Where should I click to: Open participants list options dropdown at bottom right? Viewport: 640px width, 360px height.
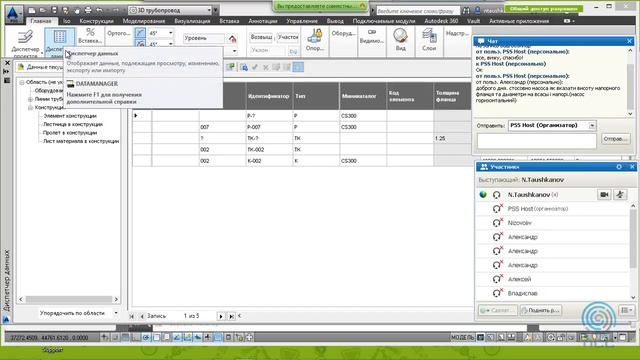coord(627,310)
